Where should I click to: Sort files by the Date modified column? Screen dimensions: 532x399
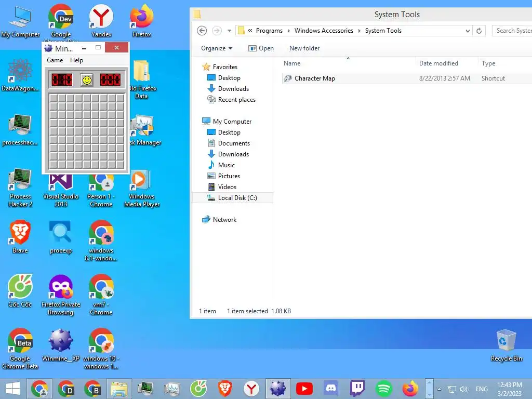(446, 63)
